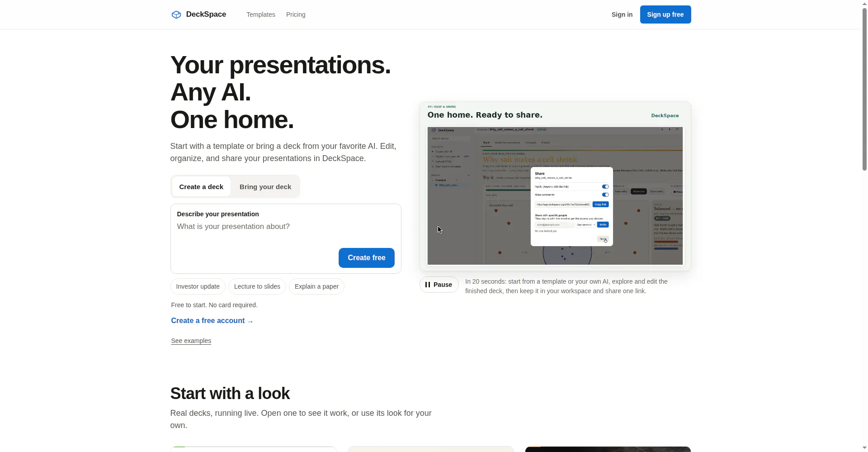Click Copy link in the demo Share dialog

(600, 205)
